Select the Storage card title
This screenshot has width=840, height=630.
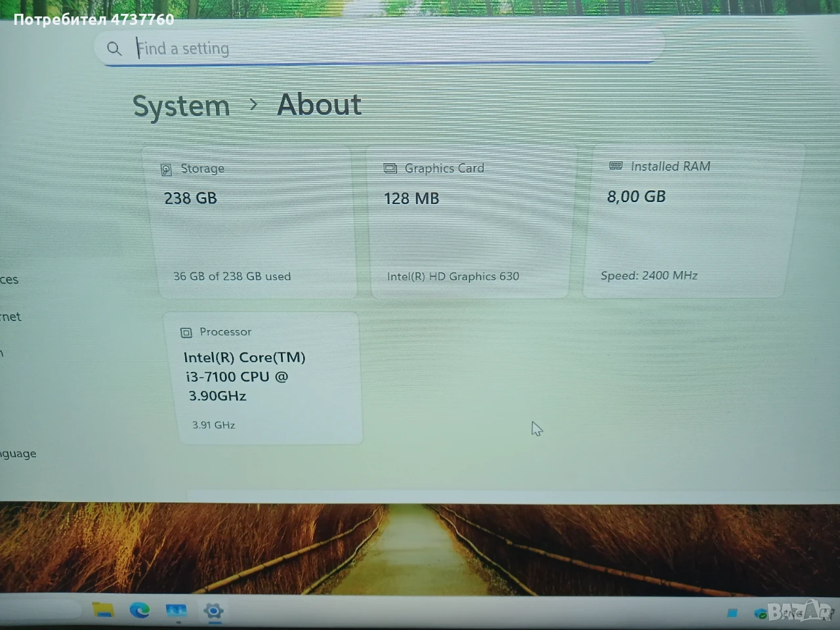click(203, 169)
